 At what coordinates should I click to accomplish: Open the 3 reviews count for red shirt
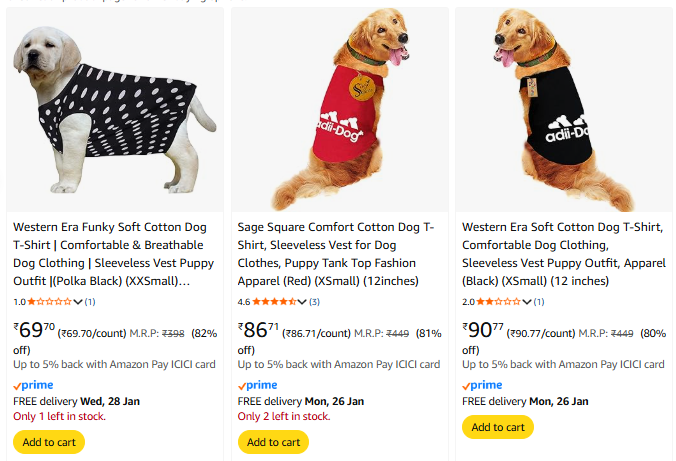314,301
